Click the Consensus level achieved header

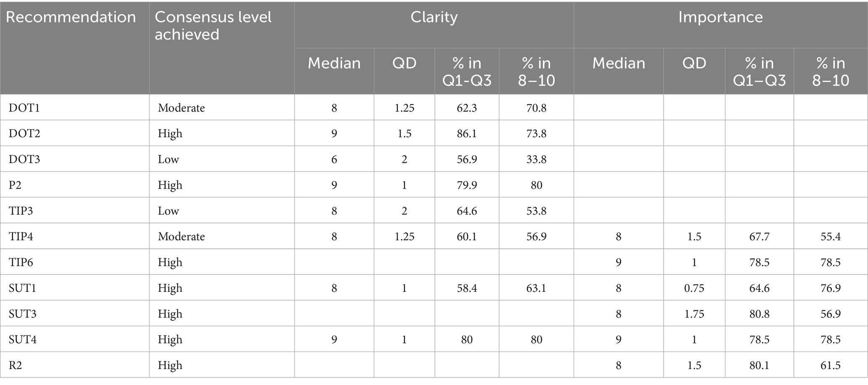point(213,26)
